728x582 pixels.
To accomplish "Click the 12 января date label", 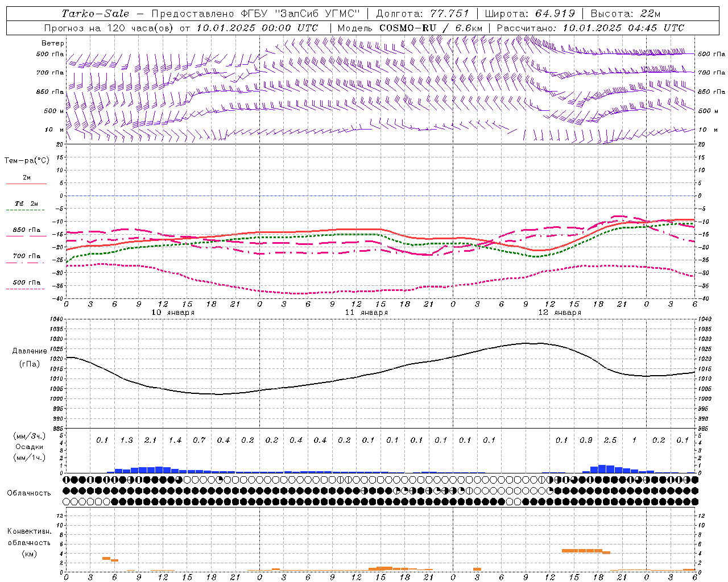I will tap(560, 313).
